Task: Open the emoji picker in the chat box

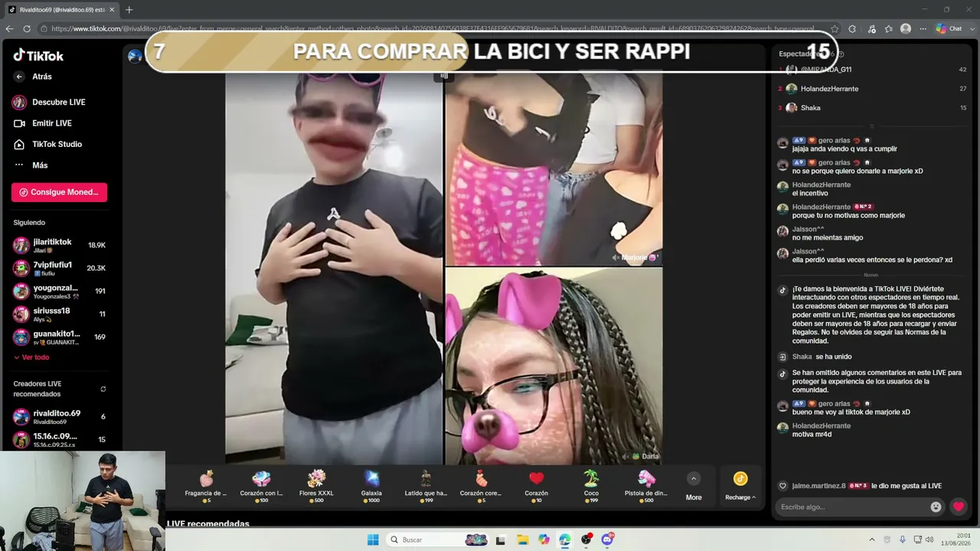Action: (936, 507)
